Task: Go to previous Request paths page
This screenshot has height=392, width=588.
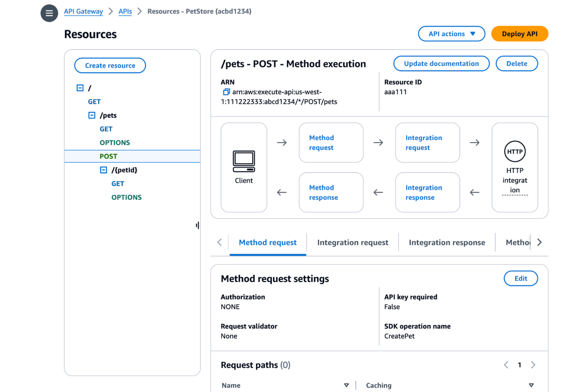Action: (x=506, y=365)
